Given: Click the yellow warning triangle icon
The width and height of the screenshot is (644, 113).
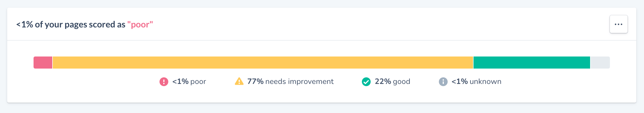Looking at the screenshot, I should [x=239, y=81].
